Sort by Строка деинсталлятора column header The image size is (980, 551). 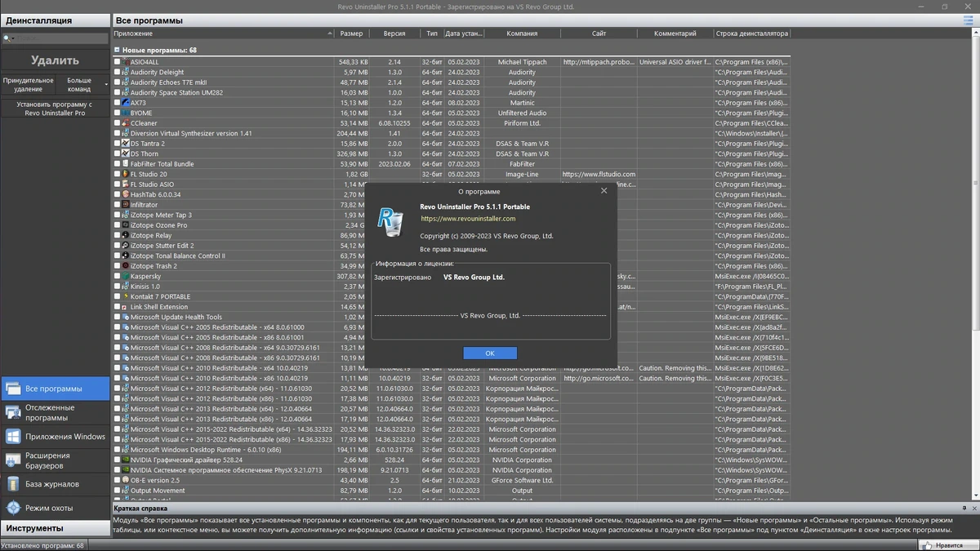pyautogui.click(x=751, y=33)
